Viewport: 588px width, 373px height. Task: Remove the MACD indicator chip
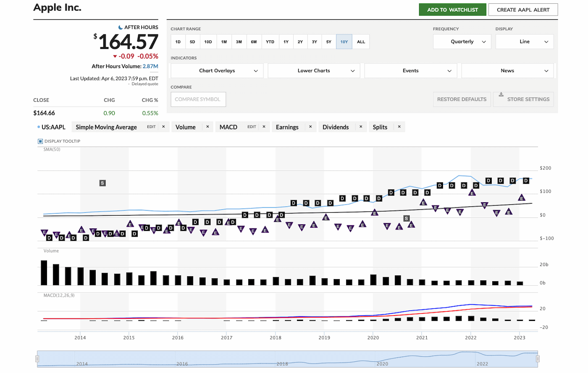264,127
